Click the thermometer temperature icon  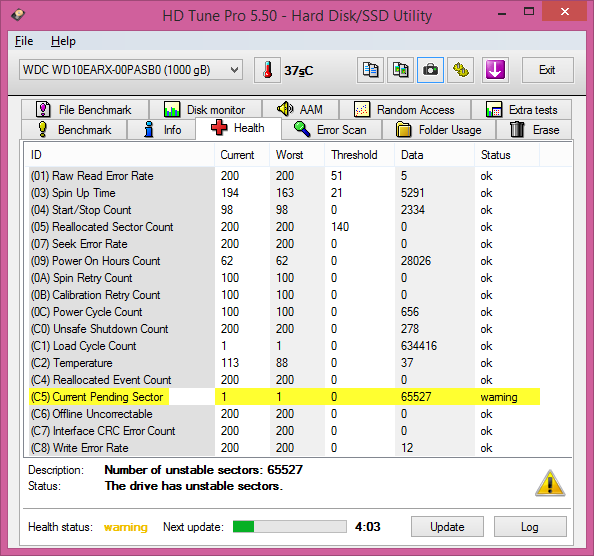(267, 70)
